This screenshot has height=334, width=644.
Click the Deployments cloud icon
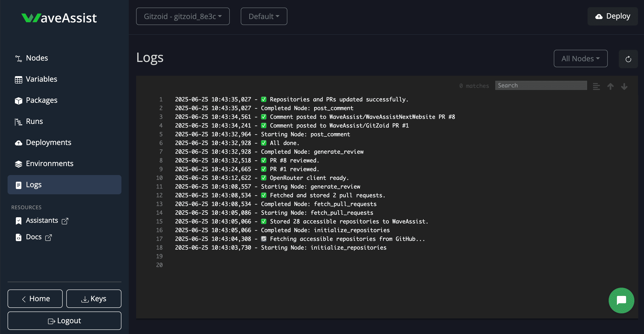pos(19,143)
